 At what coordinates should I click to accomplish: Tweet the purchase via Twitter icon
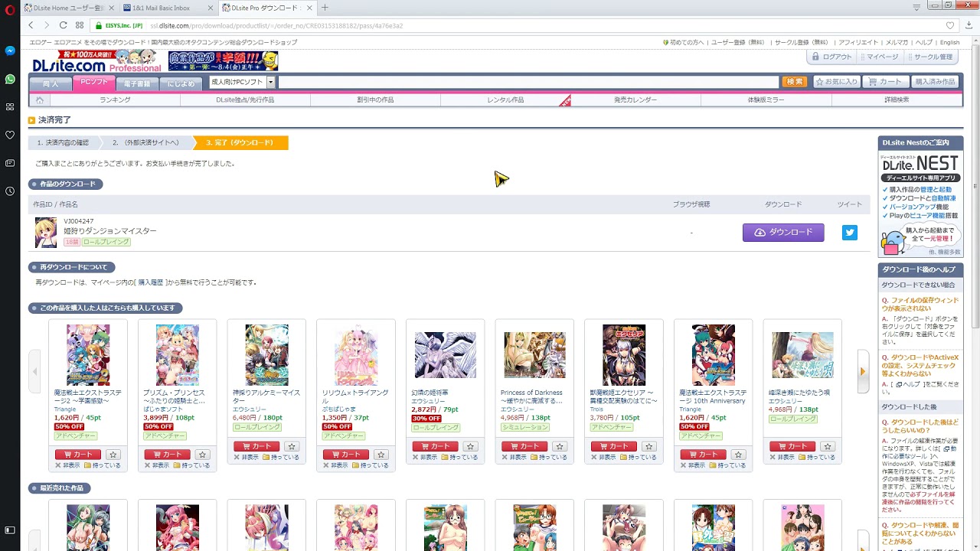point(850,233)
